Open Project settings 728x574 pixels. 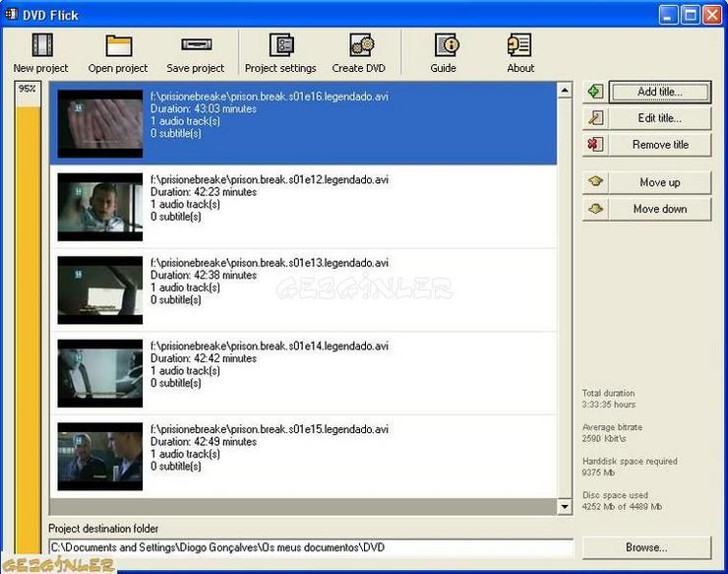(x=280, y=53)
